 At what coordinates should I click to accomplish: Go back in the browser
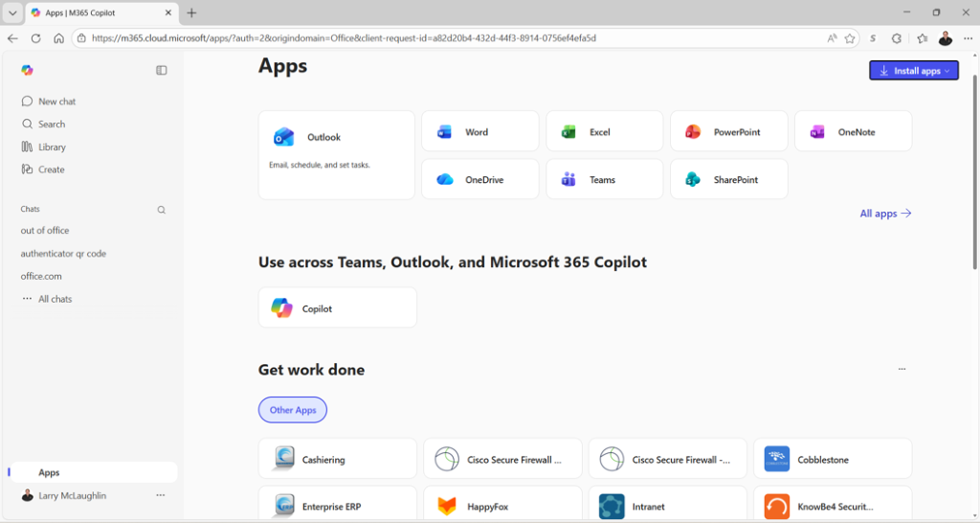pos(12,38)
